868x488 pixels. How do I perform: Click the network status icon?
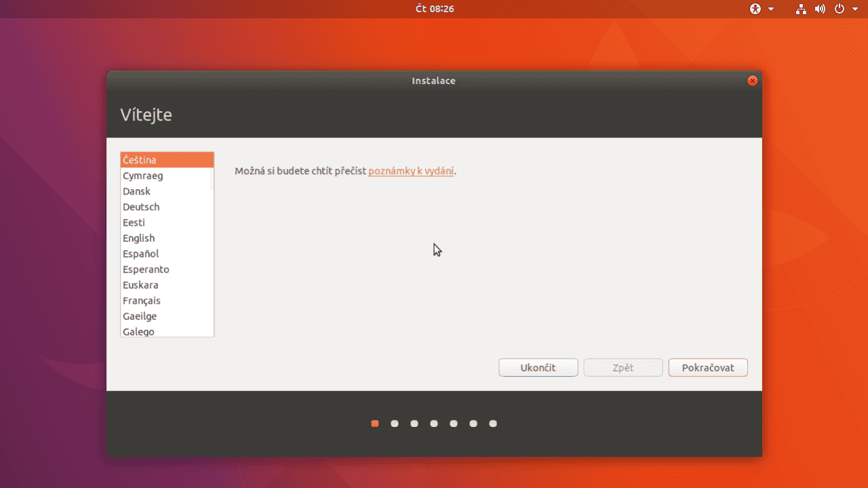pyautogui.click(x=801, y=9)
